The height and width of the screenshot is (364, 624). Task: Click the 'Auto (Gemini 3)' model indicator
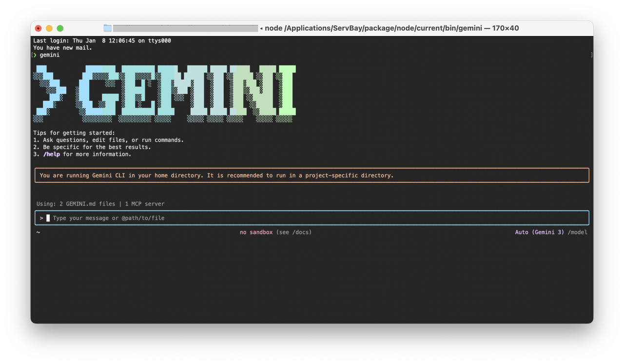[540, 232]
